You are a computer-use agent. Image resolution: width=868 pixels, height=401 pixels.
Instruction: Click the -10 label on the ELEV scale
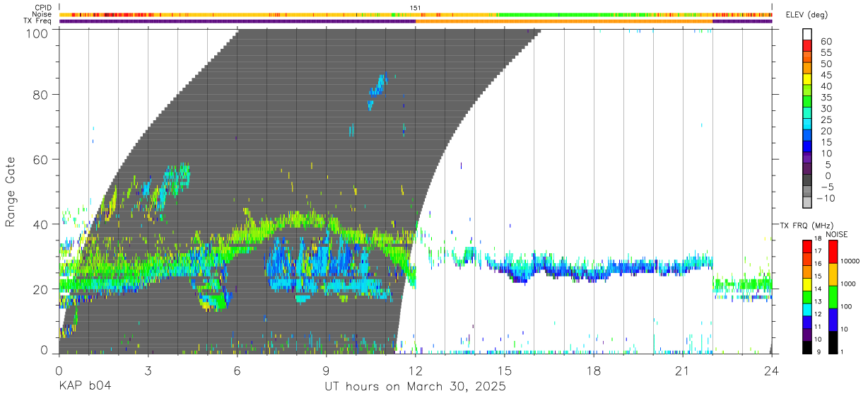click(x=824, y=198)
